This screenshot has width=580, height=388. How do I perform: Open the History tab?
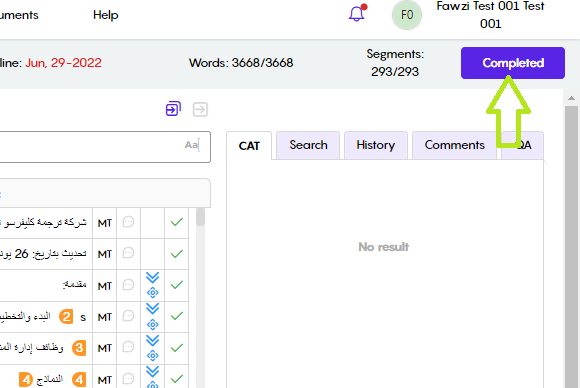pyautogui.click(x=376, y=145)
